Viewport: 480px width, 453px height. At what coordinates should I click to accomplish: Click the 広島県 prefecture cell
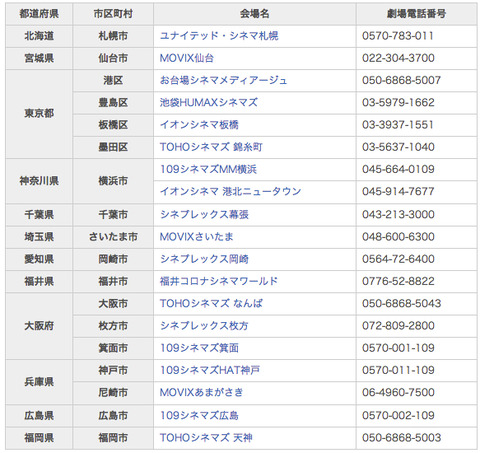[x=39, y=416]
